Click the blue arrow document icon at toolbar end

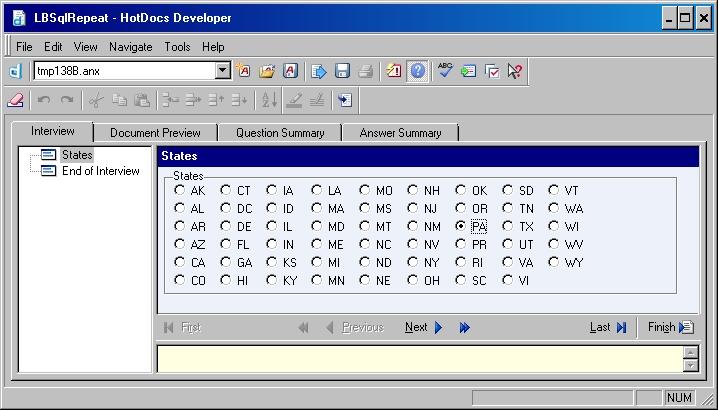tap(345, 100)
